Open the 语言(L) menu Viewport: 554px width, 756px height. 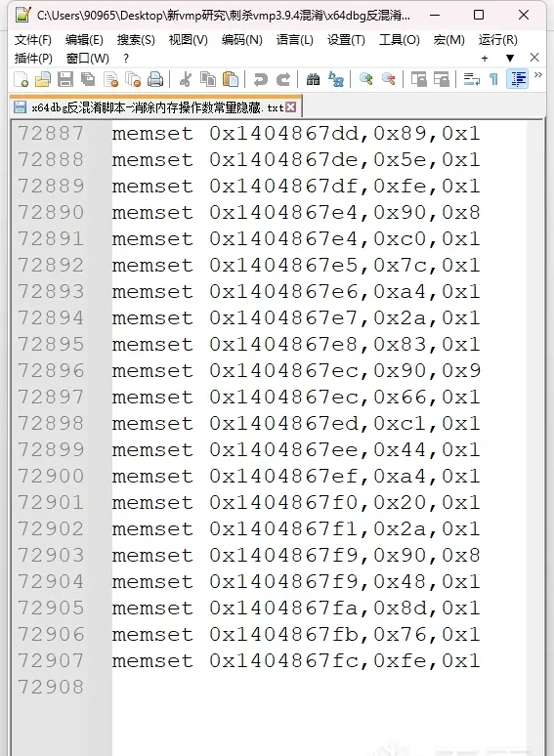[295, 40]
